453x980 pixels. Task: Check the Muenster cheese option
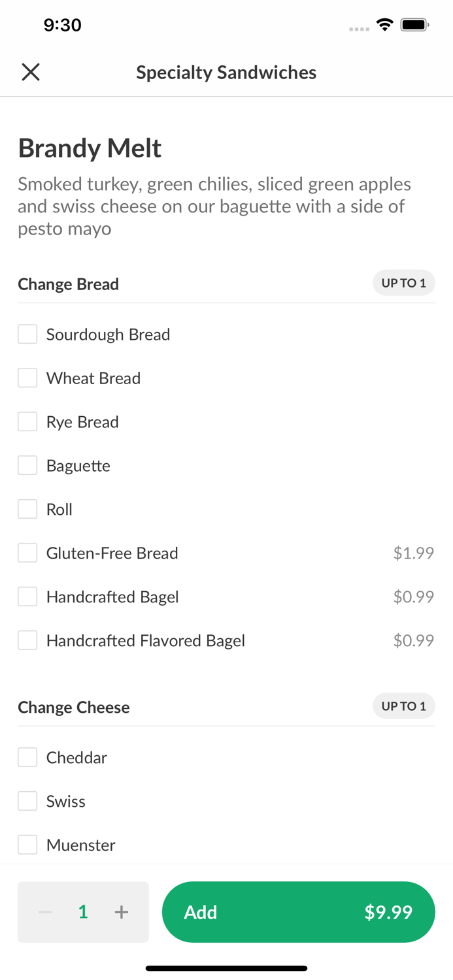[27, 844]
